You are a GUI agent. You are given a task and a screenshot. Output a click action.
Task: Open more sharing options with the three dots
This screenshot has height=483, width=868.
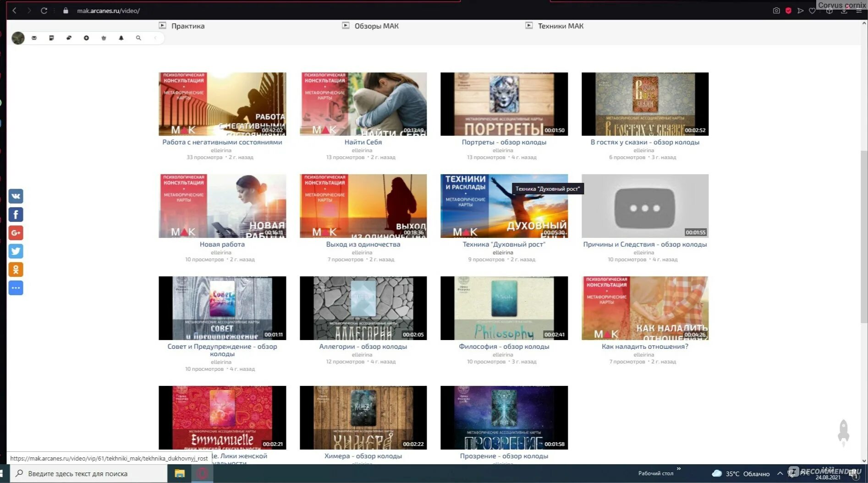coord(16,288)
